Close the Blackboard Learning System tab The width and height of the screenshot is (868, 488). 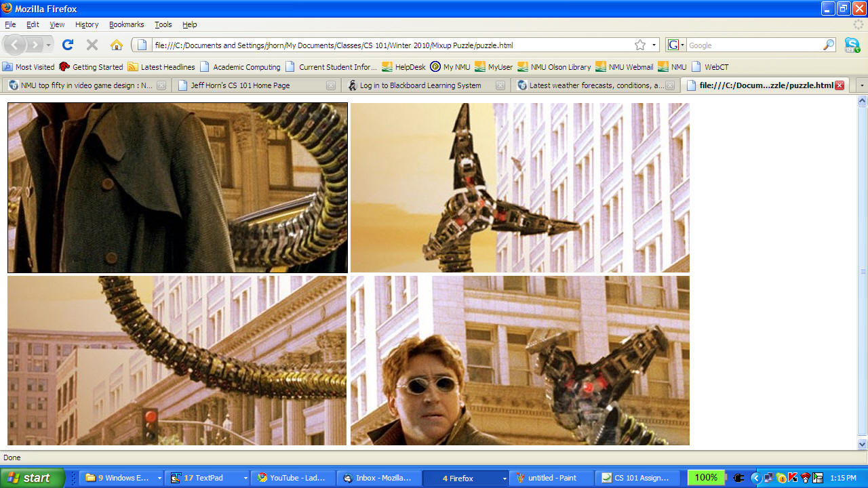500,85
